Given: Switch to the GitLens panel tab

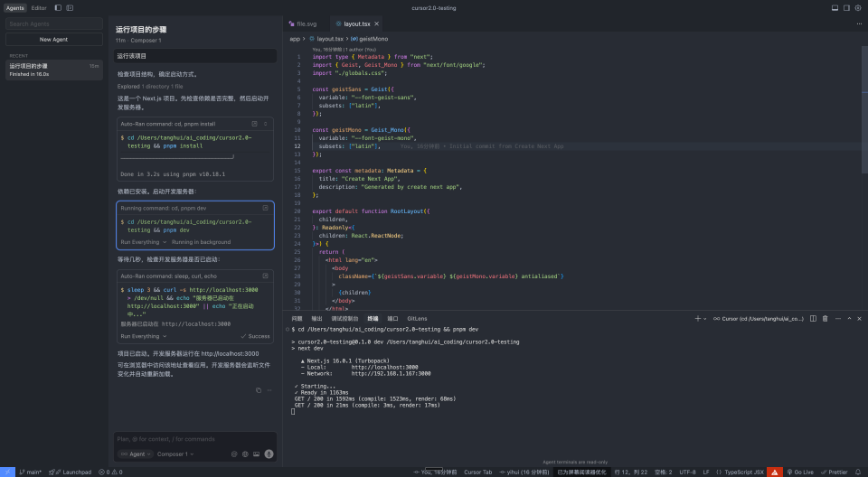Looking at the screenshot, I should (417, 319).
